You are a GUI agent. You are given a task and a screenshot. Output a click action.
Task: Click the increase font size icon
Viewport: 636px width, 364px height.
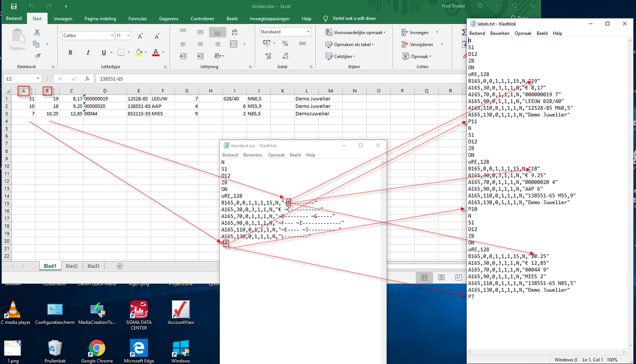coord(140,36)
